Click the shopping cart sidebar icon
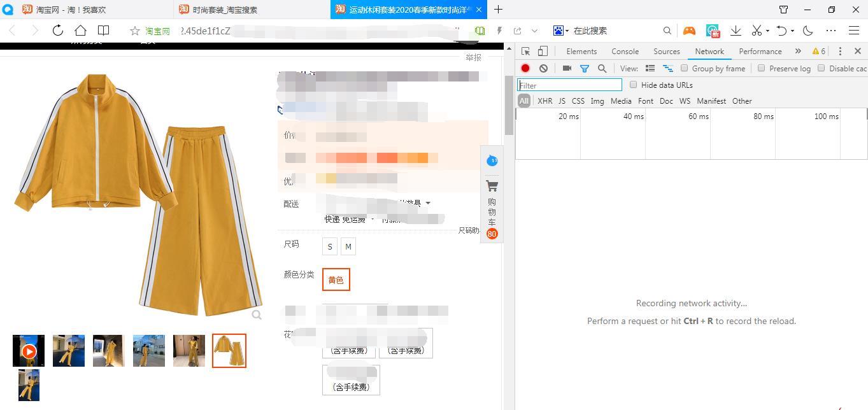 click(492, 186)
